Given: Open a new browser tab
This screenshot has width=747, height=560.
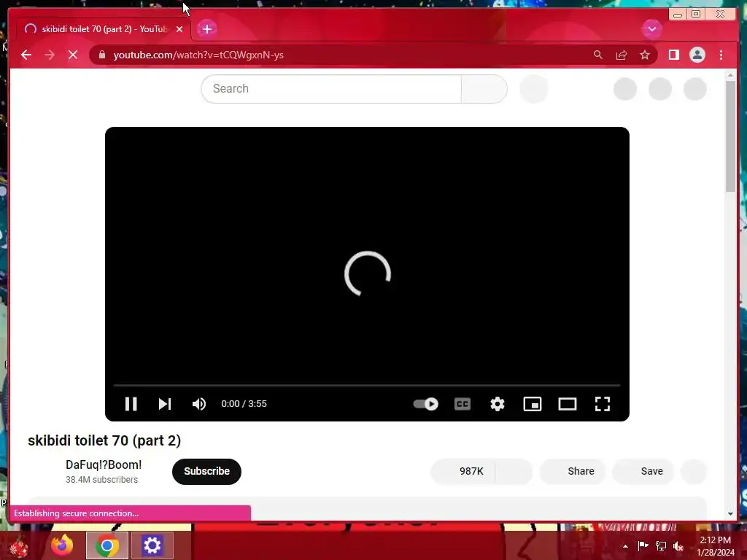Looking at the screenshot, I should point(206,29).
